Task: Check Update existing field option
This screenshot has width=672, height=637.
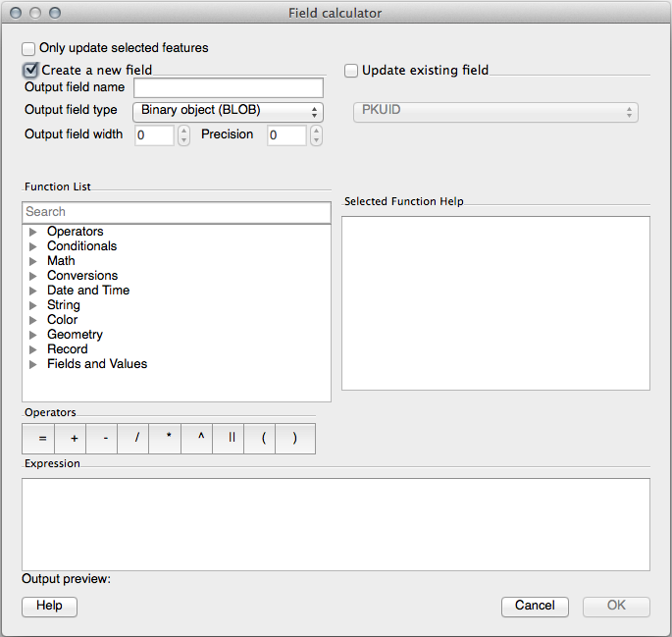Action: [351, 71]
